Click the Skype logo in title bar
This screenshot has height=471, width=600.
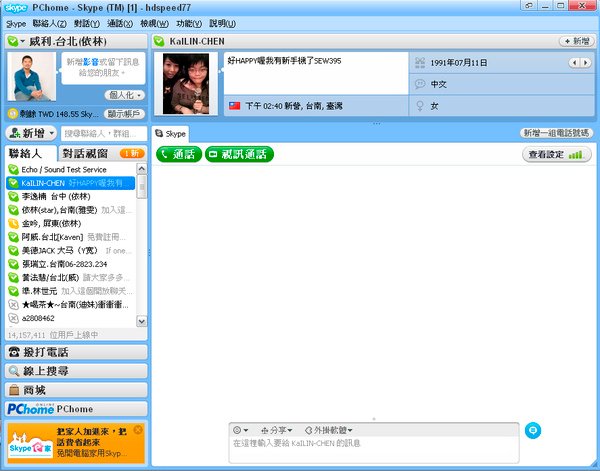[16, 7]
